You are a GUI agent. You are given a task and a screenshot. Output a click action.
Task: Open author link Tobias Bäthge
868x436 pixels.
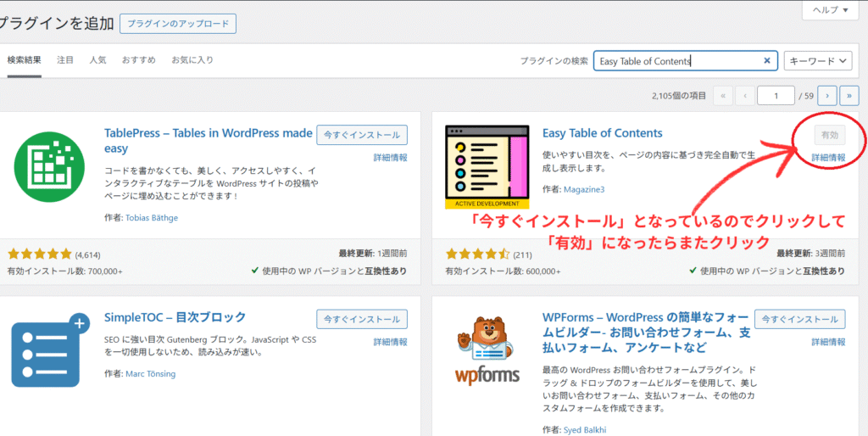coord(152,218)
